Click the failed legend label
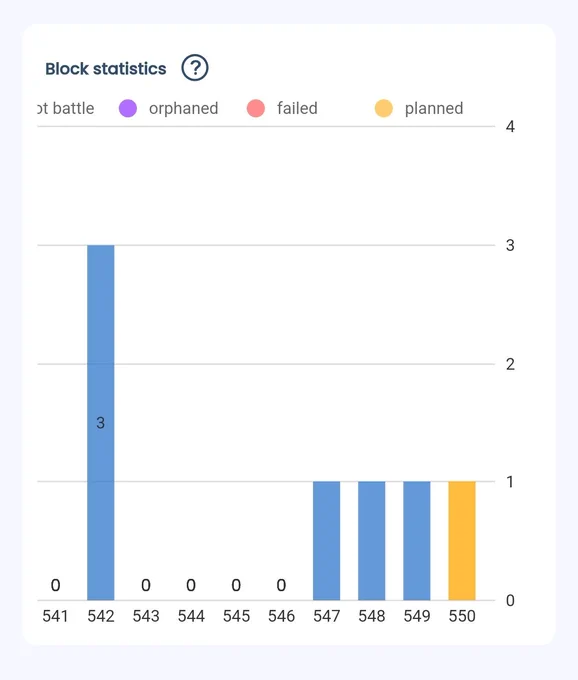 (x=297, y=108)
